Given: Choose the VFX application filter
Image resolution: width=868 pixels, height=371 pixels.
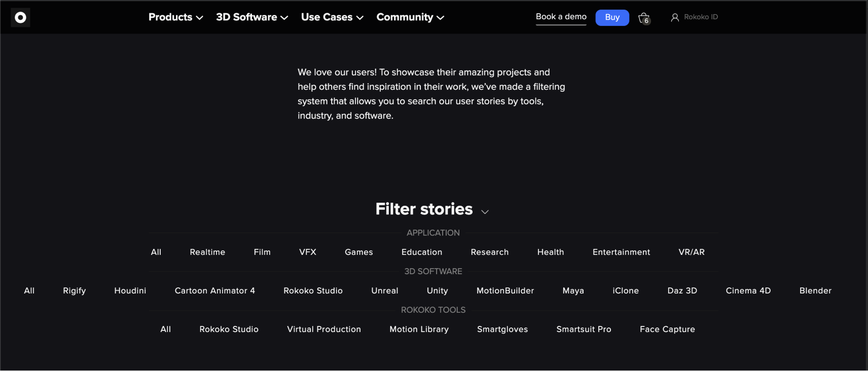Looking at the screenshot, I should (x=308, y=252).
